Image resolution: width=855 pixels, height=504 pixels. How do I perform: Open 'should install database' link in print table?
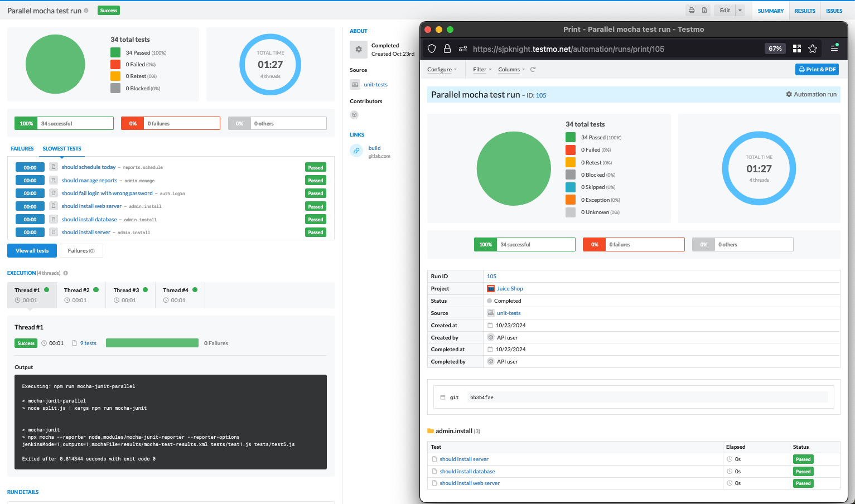point(467,472)
